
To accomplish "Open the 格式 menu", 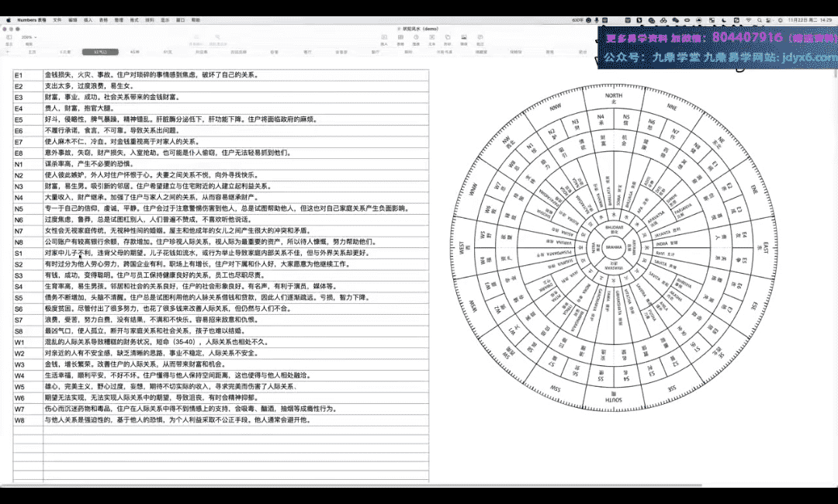I will tap(134, 20).
